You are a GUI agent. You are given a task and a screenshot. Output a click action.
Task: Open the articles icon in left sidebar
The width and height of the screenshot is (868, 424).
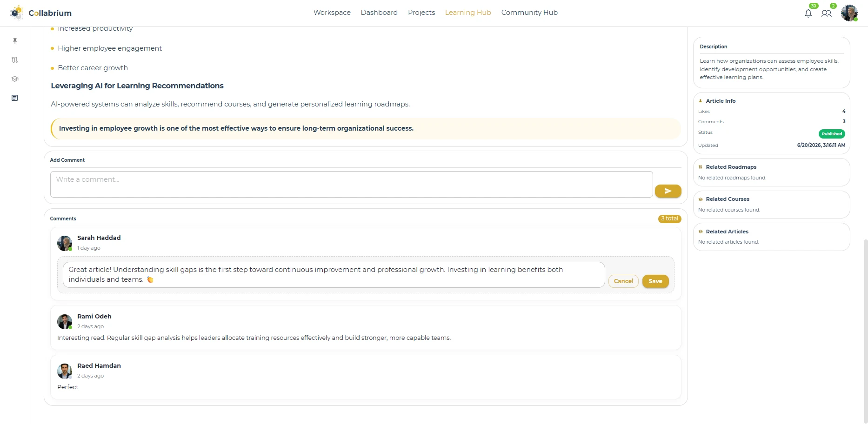coord(15,98)
